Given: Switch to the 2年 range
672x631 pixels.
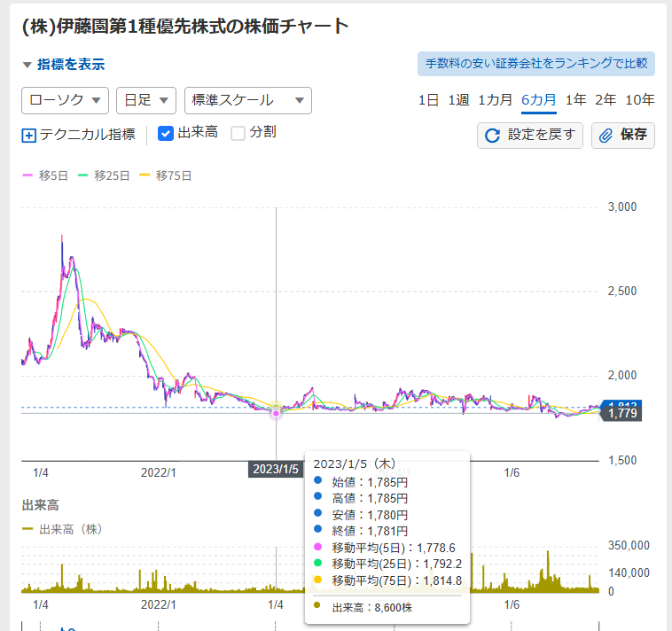Looking at the screenshot, I should [x=606, y=100].
